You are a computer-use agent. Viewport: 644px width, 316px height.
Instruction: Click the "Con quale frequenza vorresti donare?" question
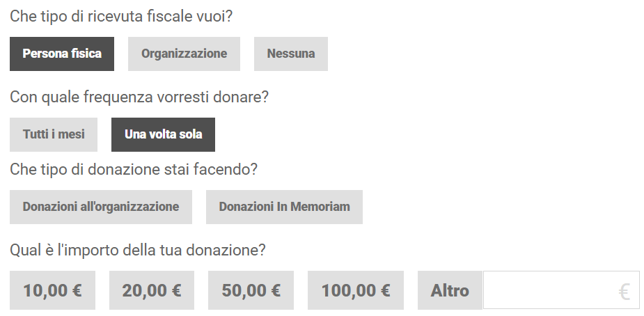(x=139, y=97)
